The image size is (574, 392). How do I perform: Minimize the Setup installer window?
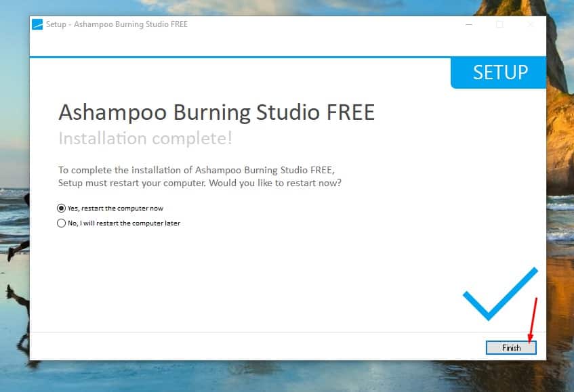(x=469, y=25)
